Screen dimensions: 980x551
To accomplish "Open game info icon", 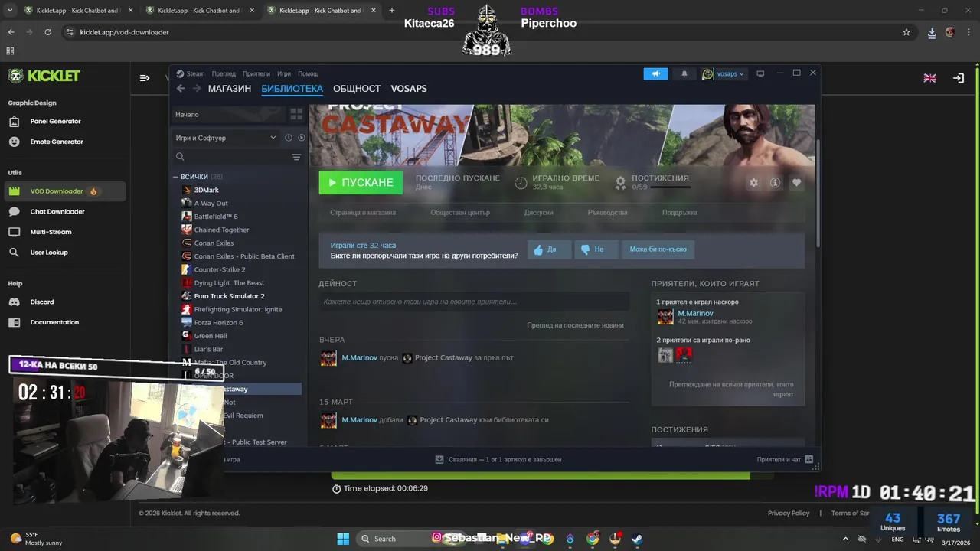I will tap(776, 183).
